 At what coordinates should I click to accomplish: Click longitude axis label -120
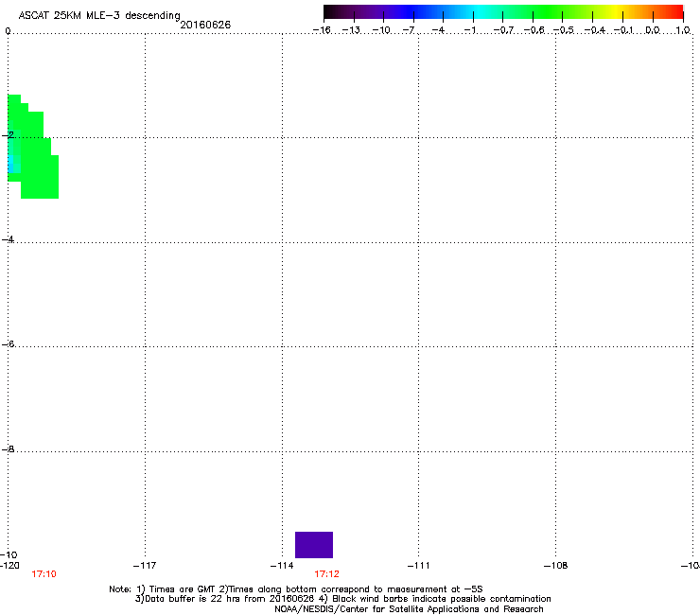pyautogui.click(x=9, y=566)
